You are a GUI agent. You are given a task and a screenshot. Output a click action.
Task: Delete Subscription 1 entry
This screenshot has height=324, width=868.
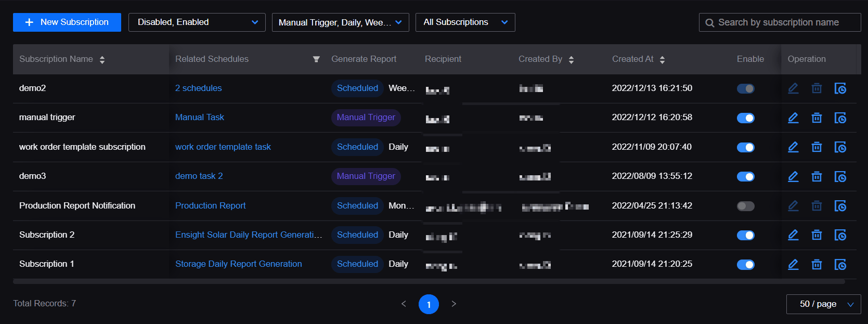pos(817,265)
